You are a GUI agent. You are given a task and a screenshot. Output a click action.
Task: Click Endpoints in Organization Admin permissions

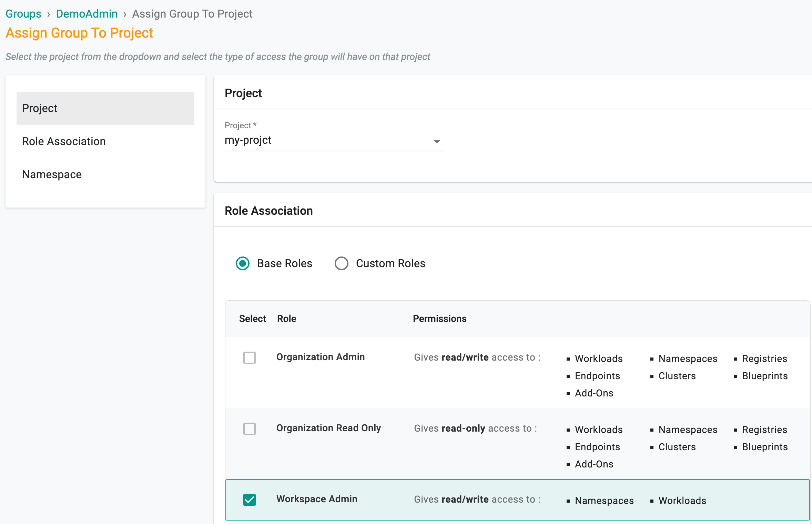click(597, 376)
